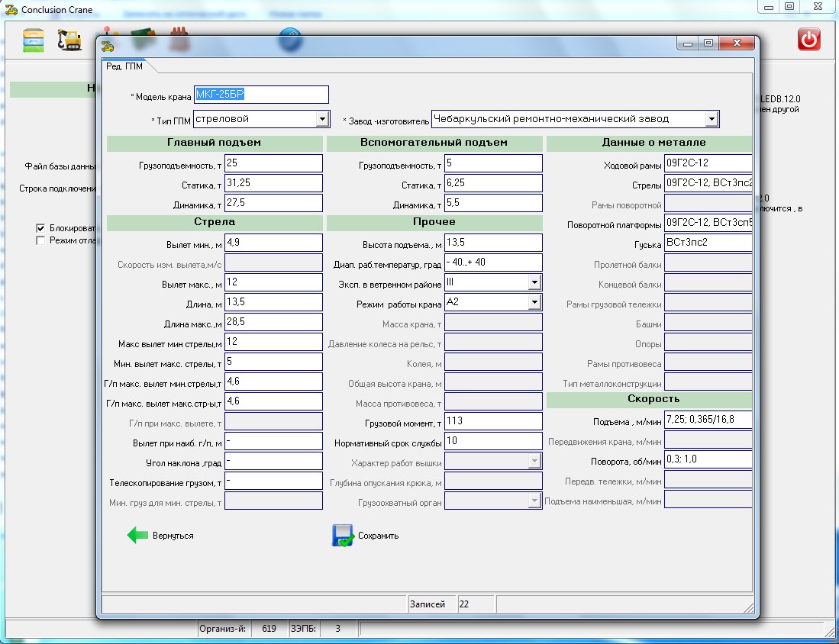Toggle the Блокироват checkbox in background window
The height and width of the screenshot is (644, 839).
coord(40,228)
